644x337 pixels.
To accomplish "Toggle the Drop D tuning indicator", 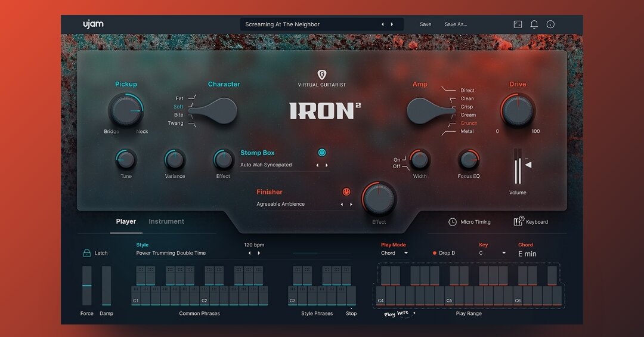I will tap(435, 253).
